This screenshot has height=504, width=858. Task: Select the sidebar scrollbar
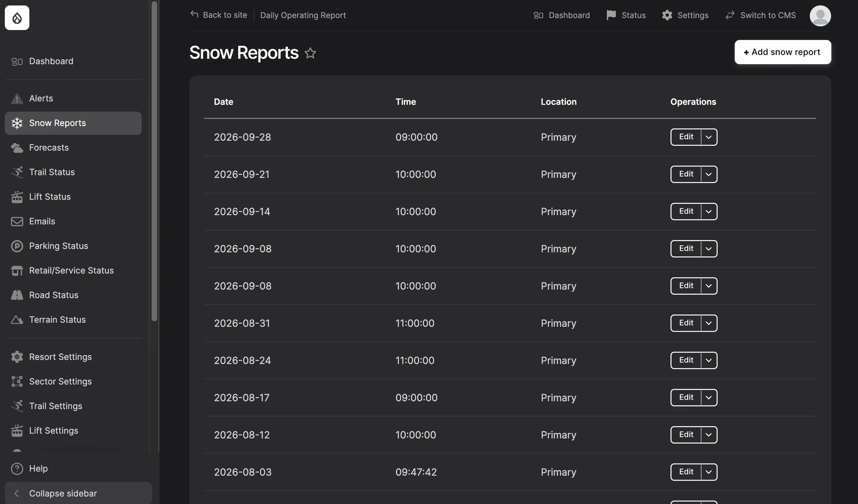pos(154,161)
